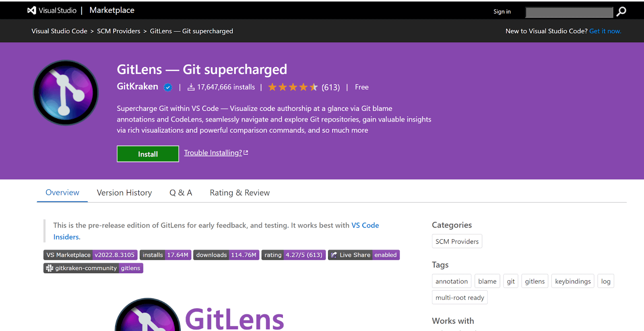
Task: Select the gitlens tag
Action: pos(535,281)
